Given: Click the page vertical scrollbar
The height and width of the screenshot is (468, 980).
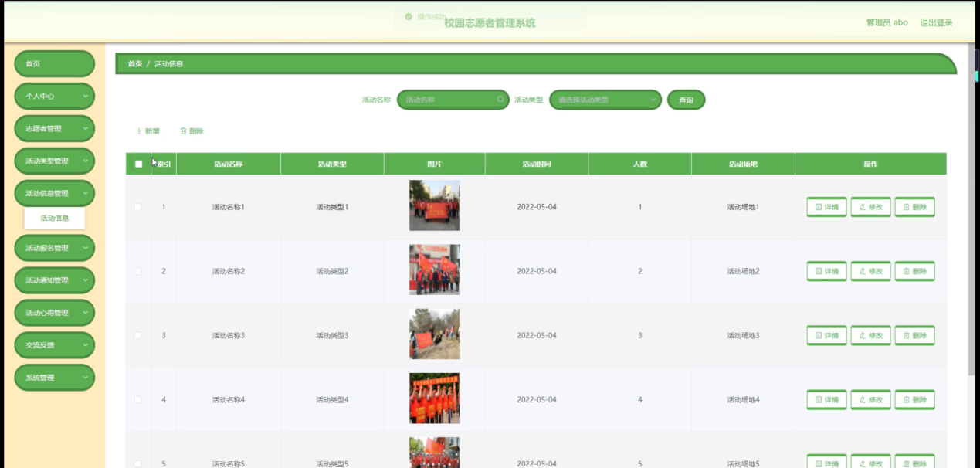Looking at the screenshot, I should 972,209.
